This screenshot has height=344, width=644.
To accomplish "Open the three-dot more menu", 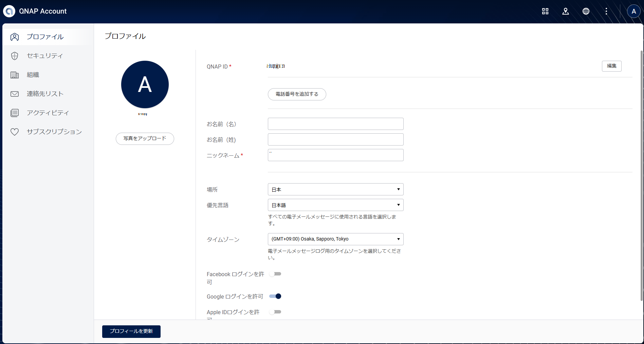I will (x=606, y=11).
